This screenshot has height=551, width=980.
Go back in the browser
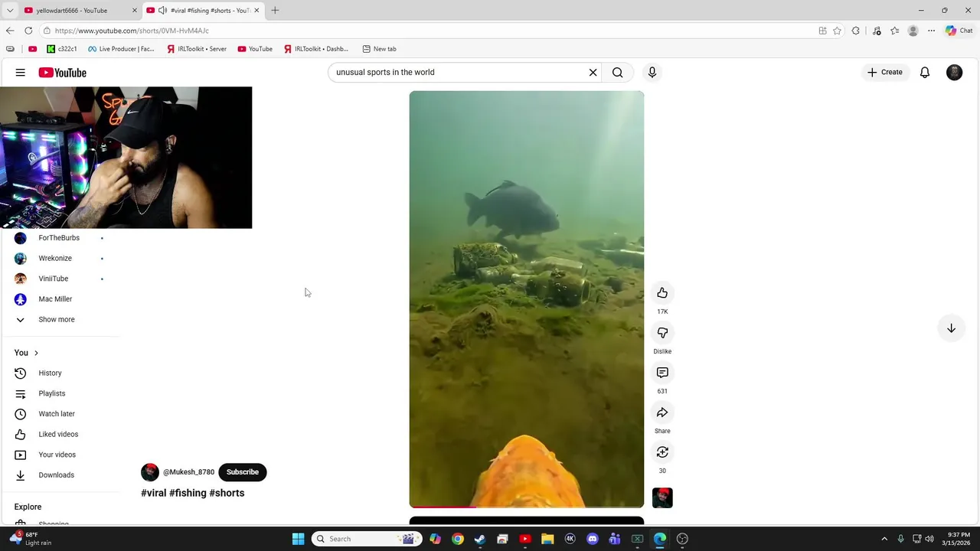pyautogui.click(x=10, y=31)
